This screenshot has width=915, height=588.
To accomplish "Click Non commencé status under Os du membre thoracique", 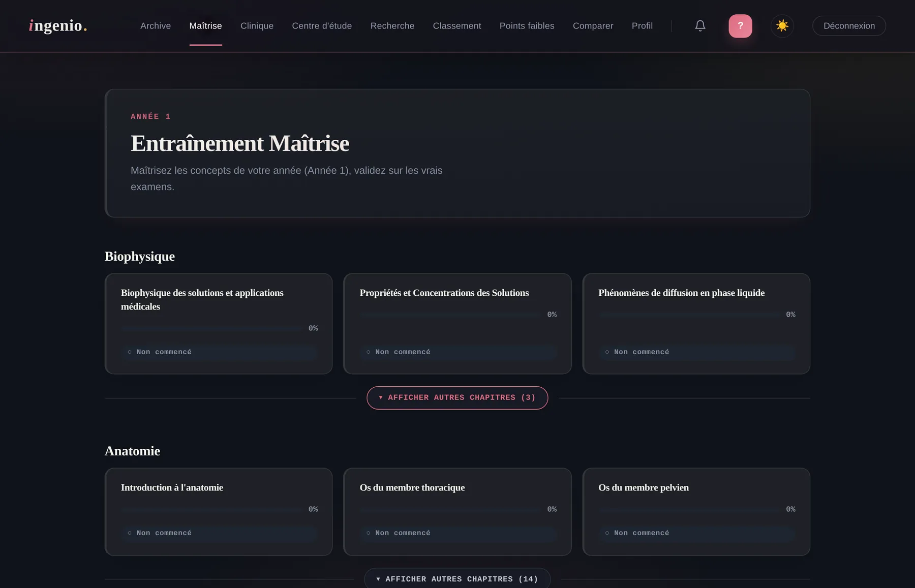I will (457, 533).
